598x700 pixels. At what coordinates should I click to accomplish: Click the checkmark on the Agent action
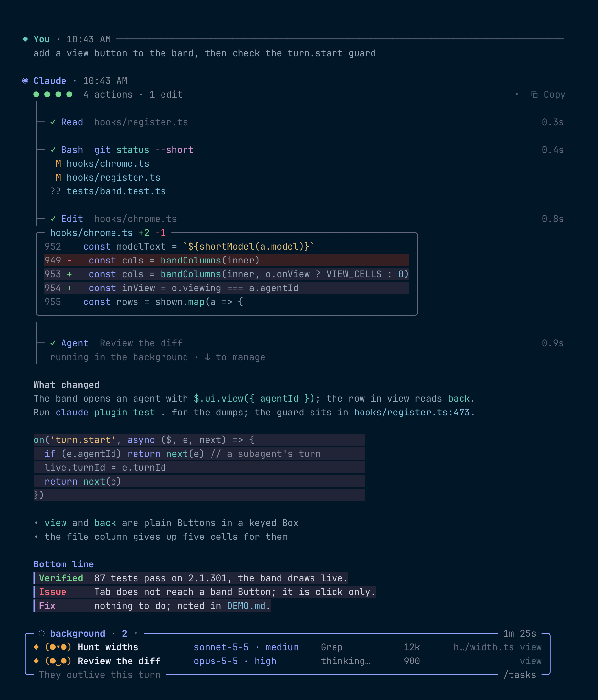tap(53, 343)
